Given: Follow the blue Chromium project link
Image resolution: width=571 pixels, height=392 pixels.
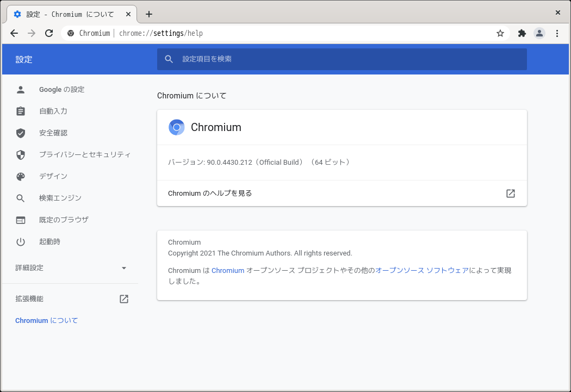Looking at the screenshot, I should coord(228,270).
